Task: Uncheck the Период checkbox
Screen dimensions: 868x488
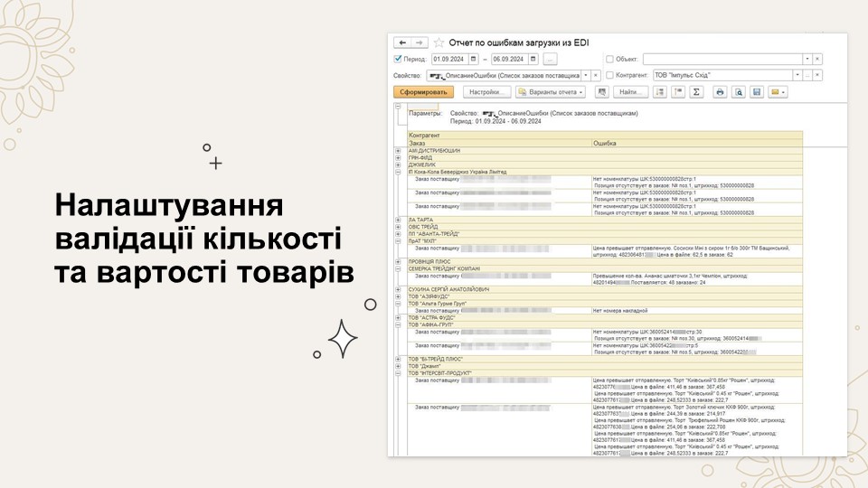Action: pos(399,60)
